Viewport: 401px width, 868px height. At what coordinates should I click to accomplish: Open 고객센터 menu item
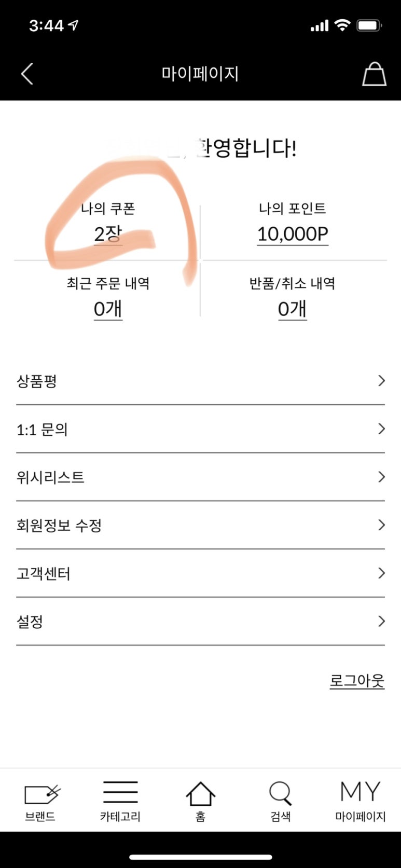pyautogui.click(x=44, y=574)
